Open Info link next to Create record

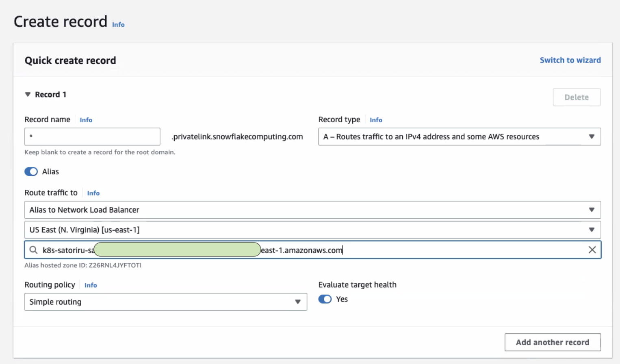pos(118,24)
